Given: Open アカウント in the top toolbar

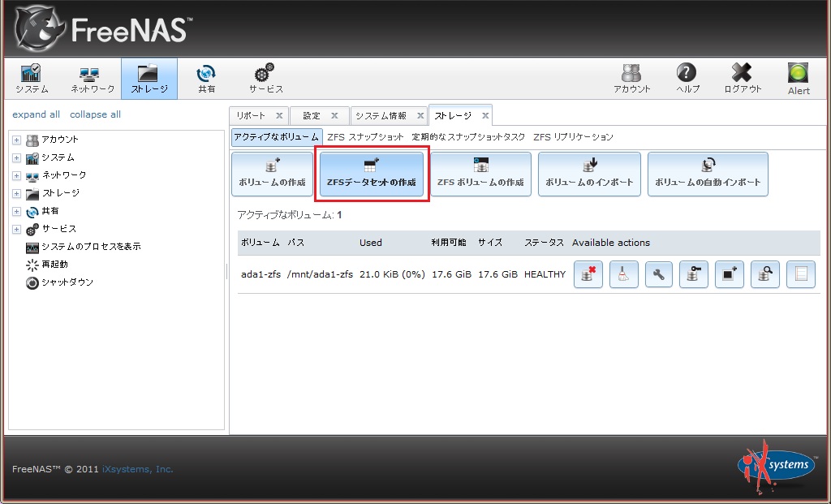Looking at the screenshot, I should (x=631, y=79).
